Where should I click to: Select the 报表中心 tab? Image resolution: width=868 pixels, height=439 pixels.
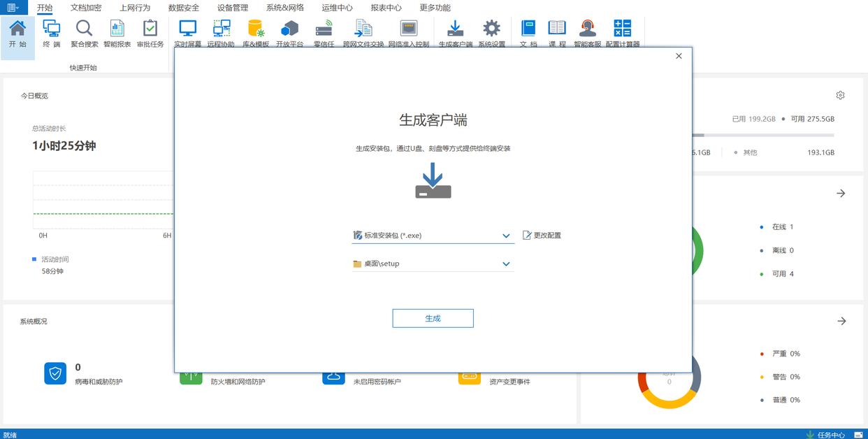[386, 8]
